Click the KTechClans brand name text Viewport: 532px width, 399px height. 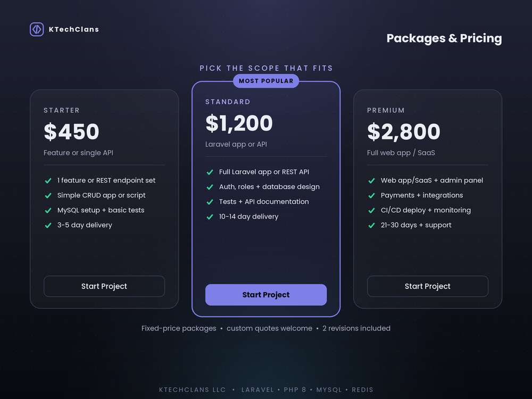point(74,29)
